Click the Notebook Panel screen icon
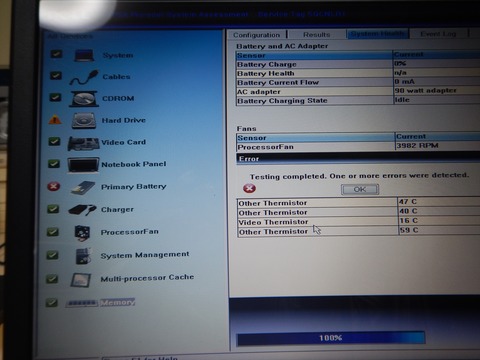Screen dimensions: 480x360 click(83, 165)
